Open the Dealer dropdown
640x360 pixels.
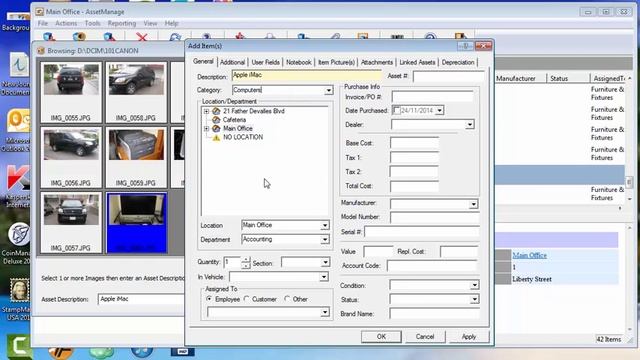click(469, 124)
